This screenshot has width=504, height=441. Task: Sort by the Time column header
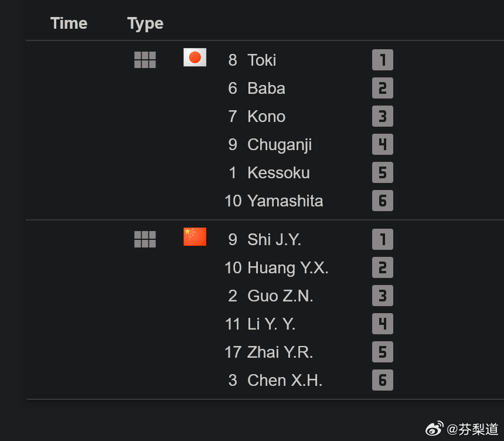point(69,23)
